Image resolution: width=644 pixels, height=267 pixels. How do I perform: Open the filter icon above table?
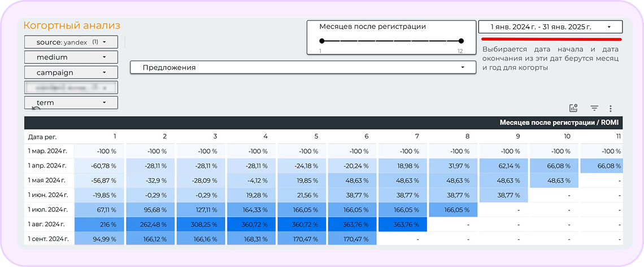coord(594,108)
